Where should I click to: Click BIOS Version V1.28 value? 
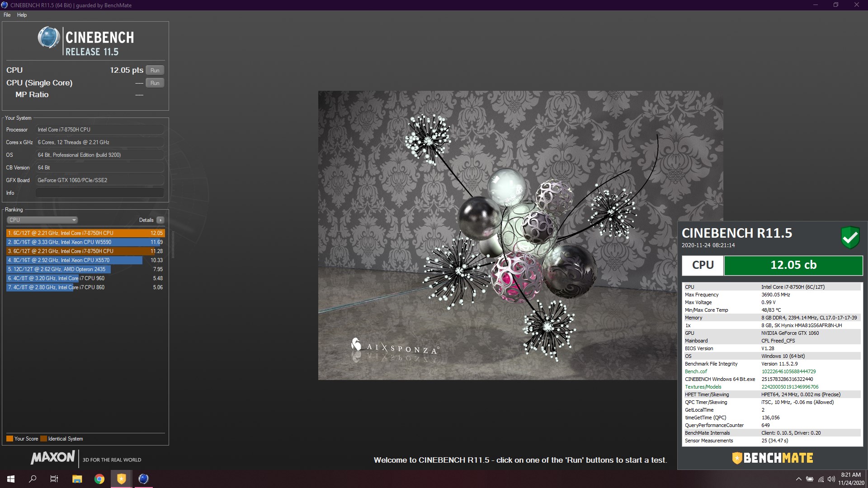point(768,348)
